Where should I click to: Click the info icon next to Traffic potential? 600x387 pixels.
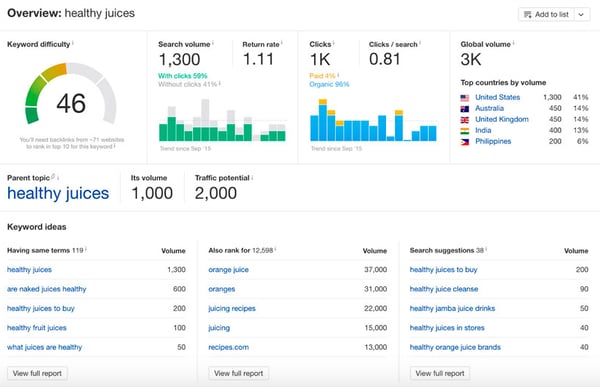(252, 177)
